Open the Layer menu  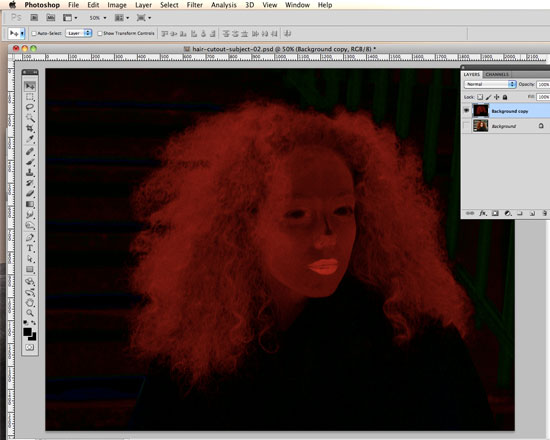pos(143,5)
